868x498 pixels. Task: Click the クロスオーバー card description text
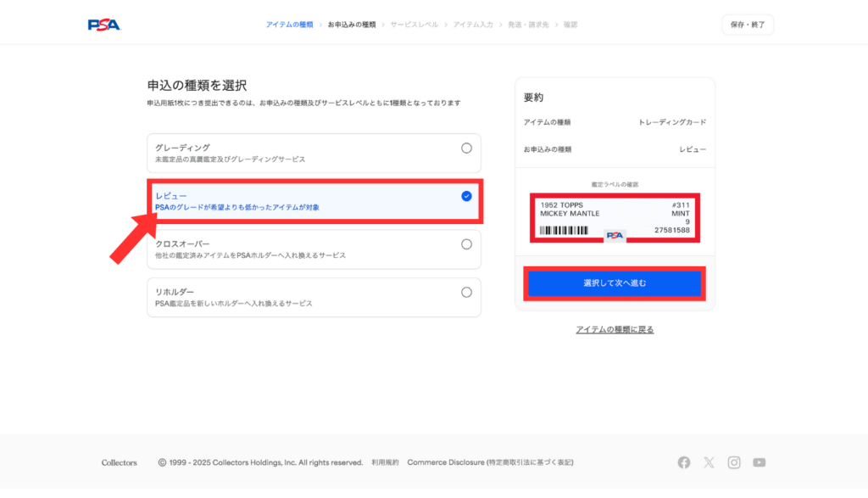(x=250, y=255)
